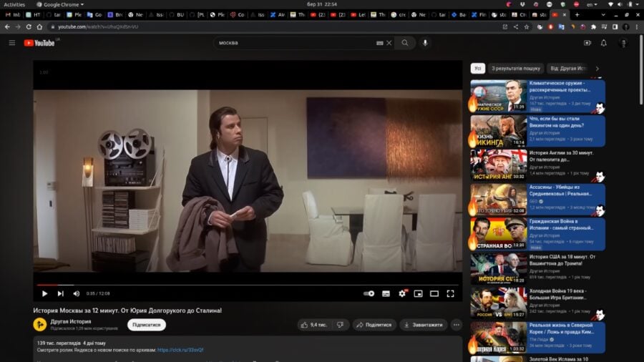The image size is (644, 362).
Task: Open the Другая История channel name link
Action: click(71, 321)
